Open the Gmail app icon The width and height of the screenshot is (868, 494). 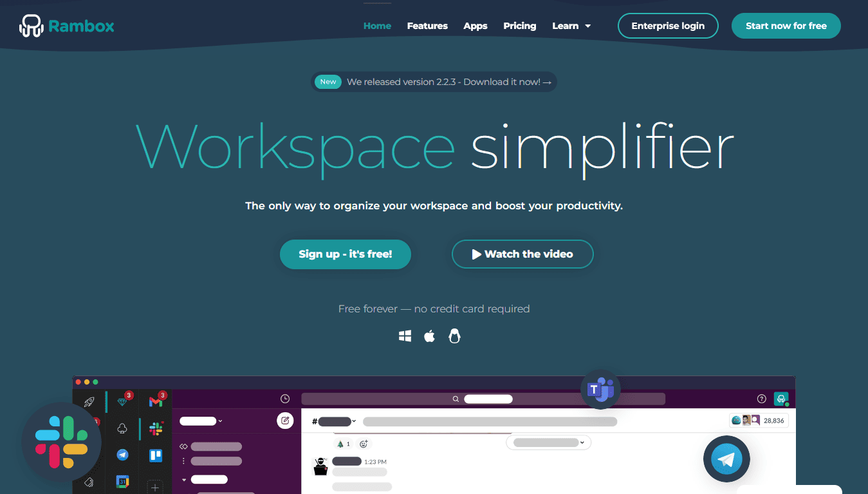point(155,402)
